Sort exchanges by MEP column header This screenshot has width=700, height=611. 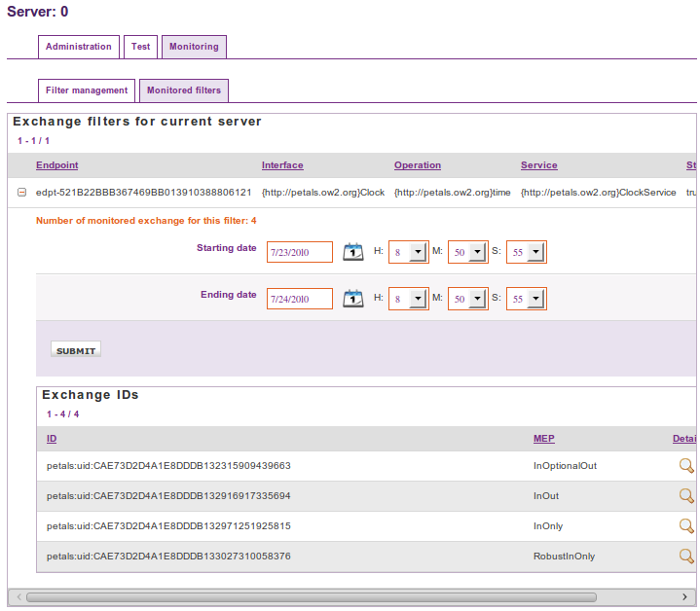pyautogui.click(x=544, y=439)
